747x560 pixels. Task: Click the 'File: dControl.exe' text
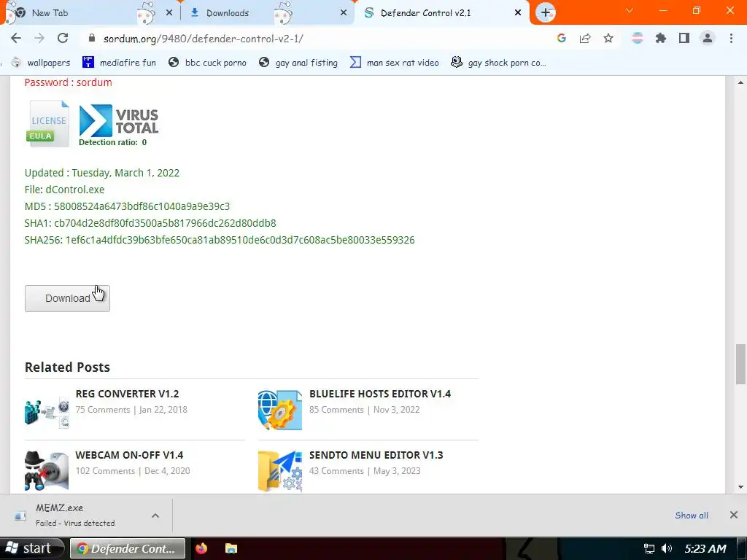click(x=64, y=190)
